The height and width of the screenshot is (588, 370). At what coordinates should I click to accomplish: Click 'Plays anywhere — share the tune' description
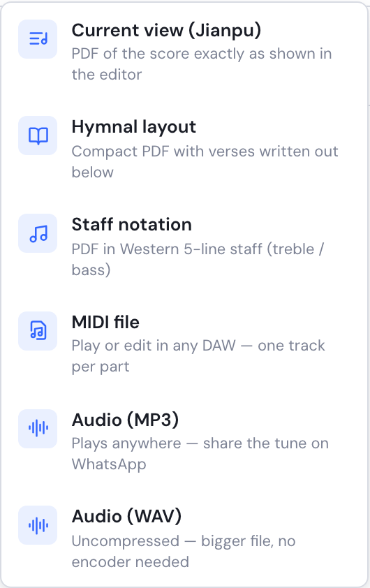[200, 454]
